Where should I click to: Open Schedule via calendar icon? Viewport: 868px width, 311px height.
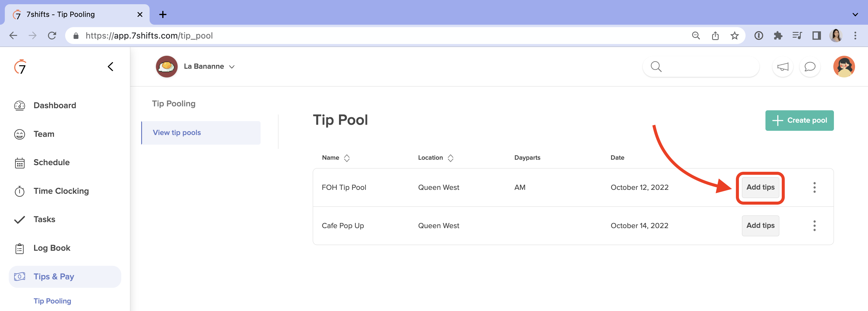click(x=20, y=162)
